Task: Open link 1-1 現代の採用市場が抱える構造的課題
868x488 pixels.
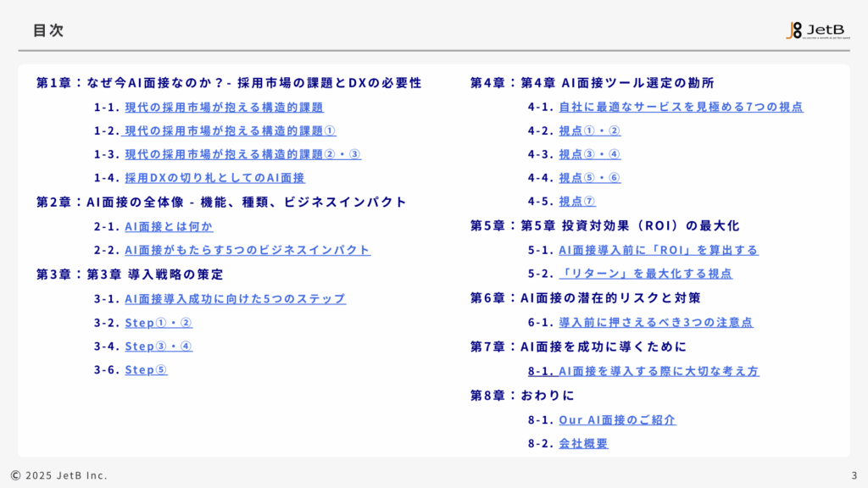Action: [x=224, y=108]
